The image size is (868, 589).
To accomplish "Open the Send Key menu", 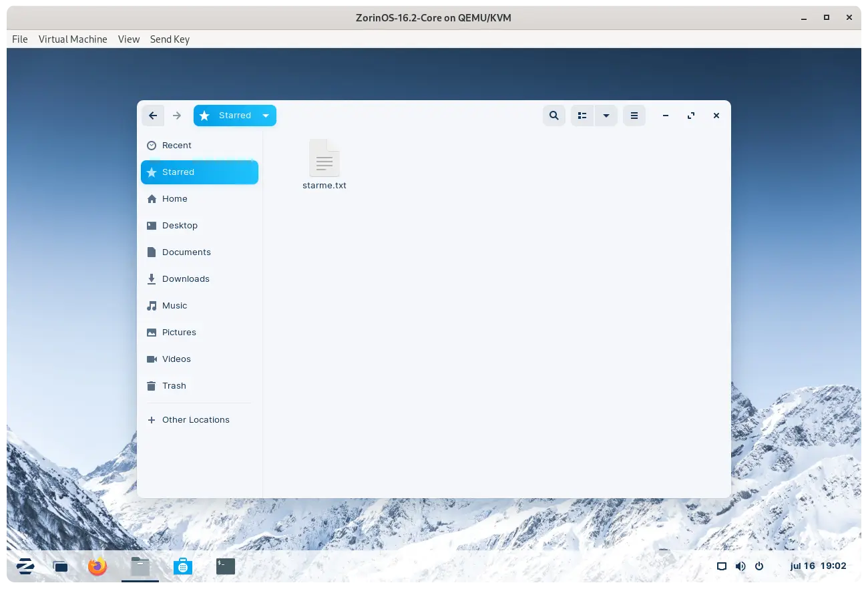I will click(170, 39).
